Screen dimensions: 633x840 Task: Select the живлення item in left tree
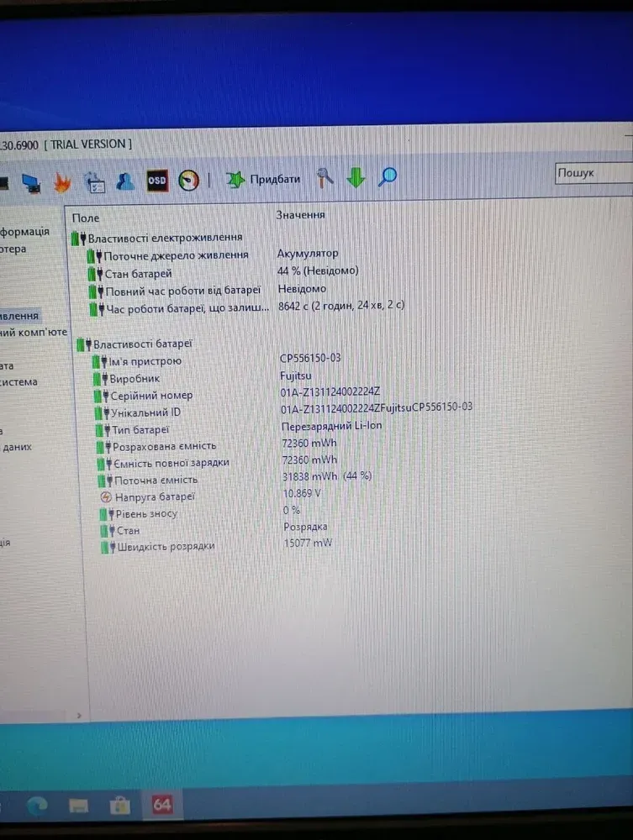tap(20, 316)
